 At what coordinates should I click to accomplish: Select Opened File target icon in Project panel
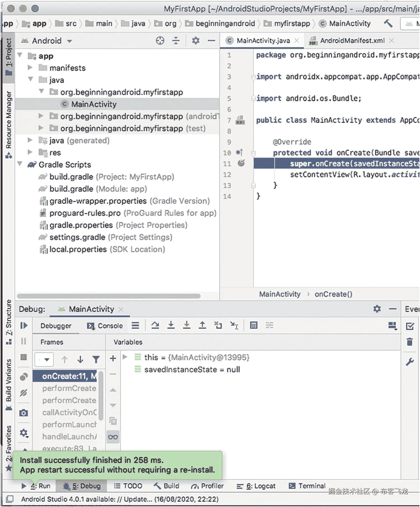(160, 41)
